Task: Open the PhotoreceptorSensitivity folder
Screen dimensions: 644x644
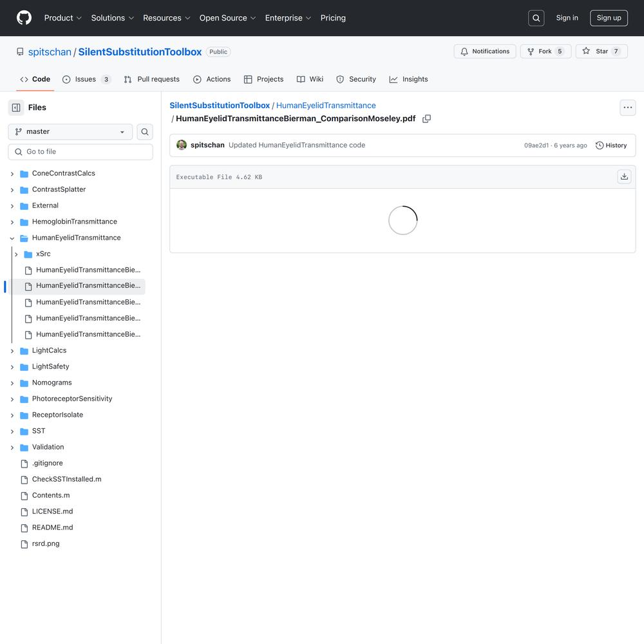Action: coord(72,399)
